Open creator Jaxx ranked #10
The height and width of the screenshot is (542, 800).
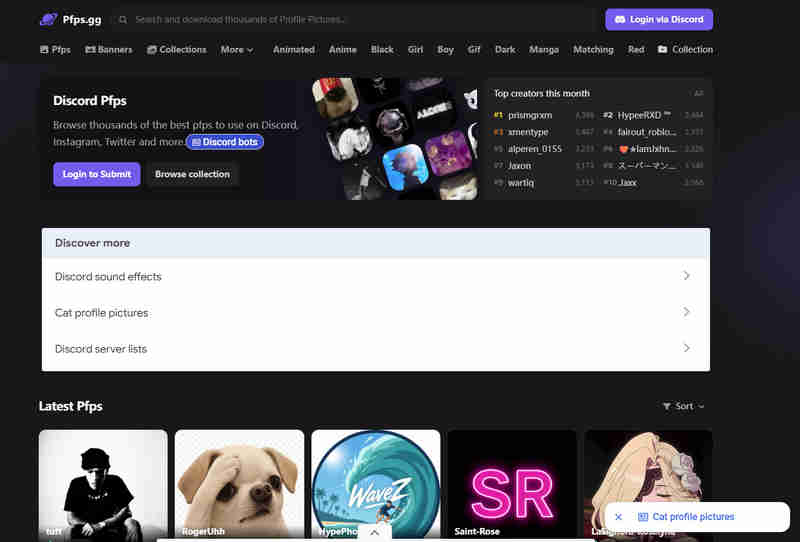click(628, 183)
